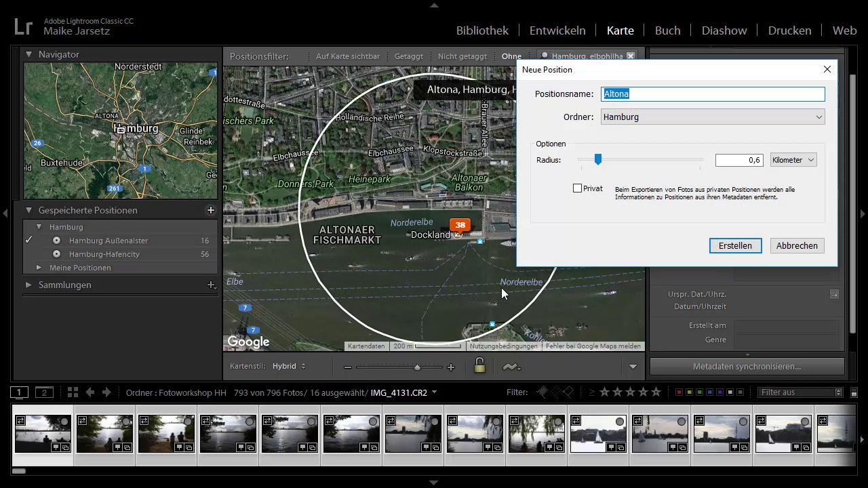This screenshot has height=488, width=868.
Task: Click Metadaten synchronisieren button
Action: tap(747, 367)
